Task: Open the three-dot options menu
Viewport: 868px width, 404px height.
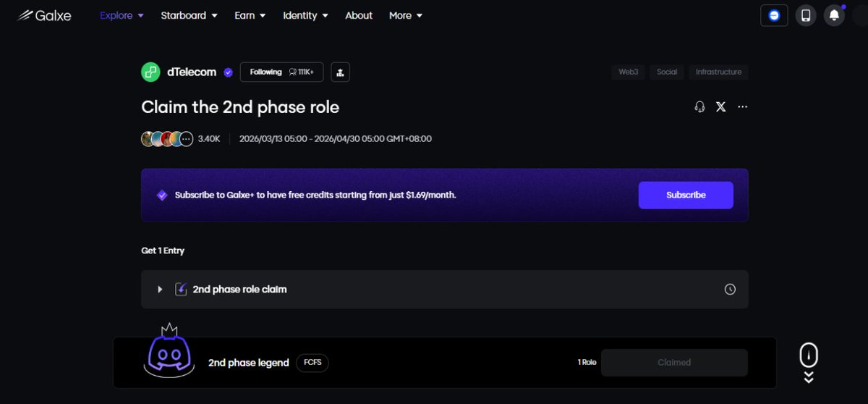Action: coord(742,106)
